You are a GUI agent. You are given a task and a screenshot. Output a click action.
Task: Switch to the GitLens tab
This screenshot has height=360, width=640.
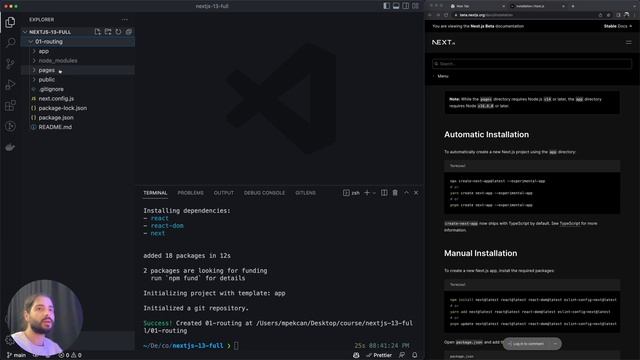[x=305, y=193]
